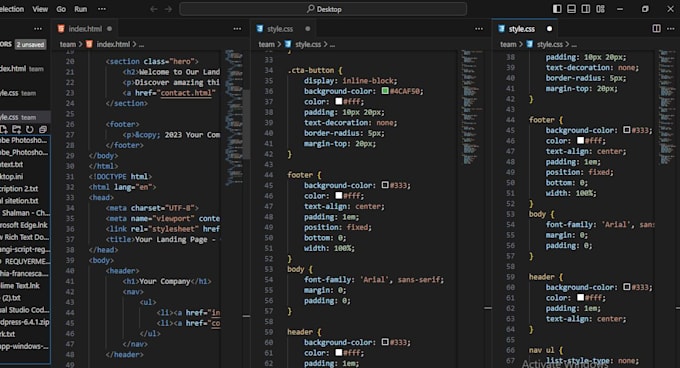Switch to the index.html tab
The height and width of the screenshot is (368, 680).
[85, 29]
